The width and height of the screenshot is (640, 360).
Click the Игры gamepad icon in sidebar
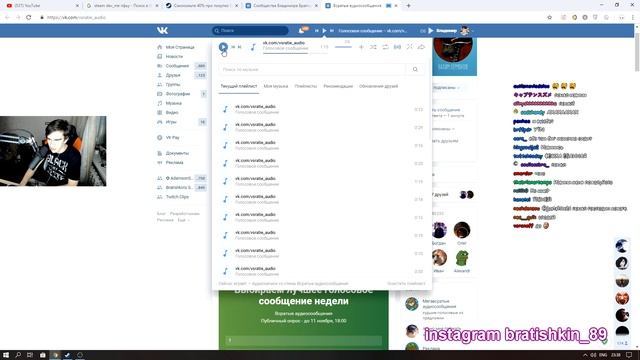[160, 122]
